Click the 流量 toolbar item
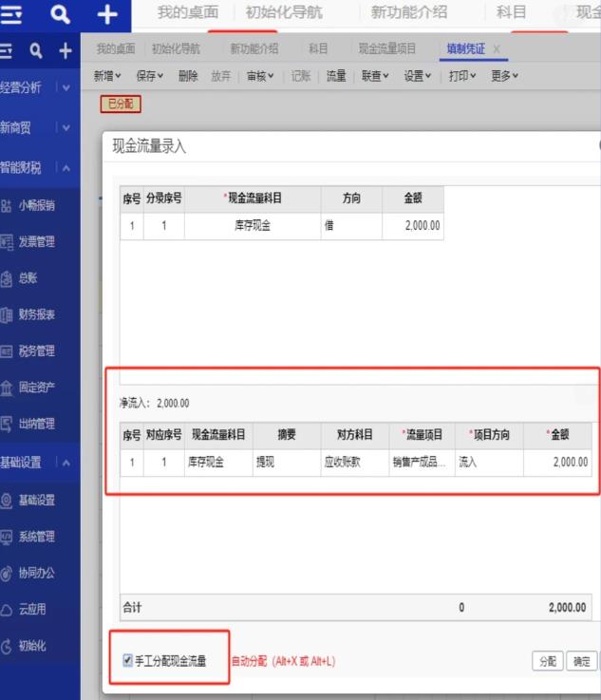This screenshot has width=601, height=700. pyautogui.click(x=336, y=76)
